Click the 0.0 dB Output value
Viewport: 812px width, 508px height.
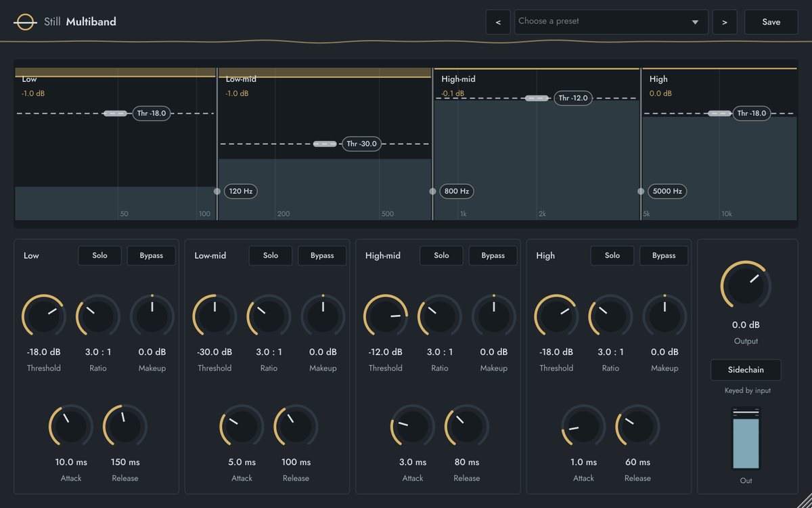(x=746, y=325)
